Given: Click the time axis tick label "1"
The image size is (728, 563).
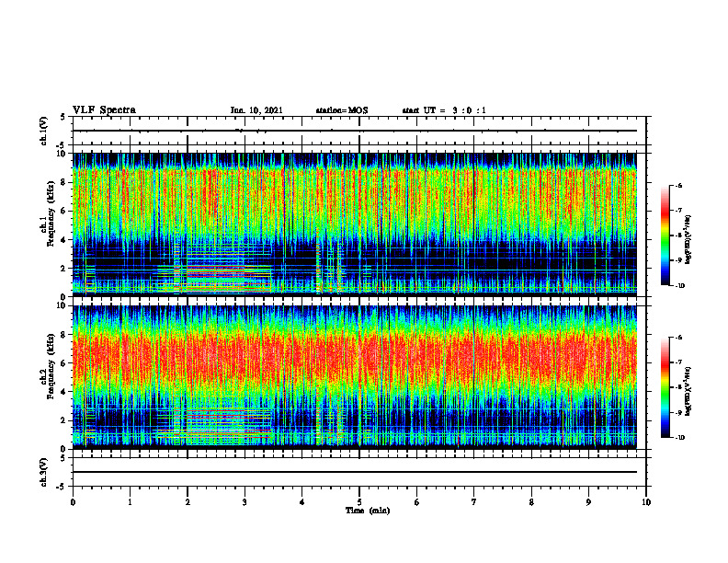Looking at the screenshot, I should [130, 502].
